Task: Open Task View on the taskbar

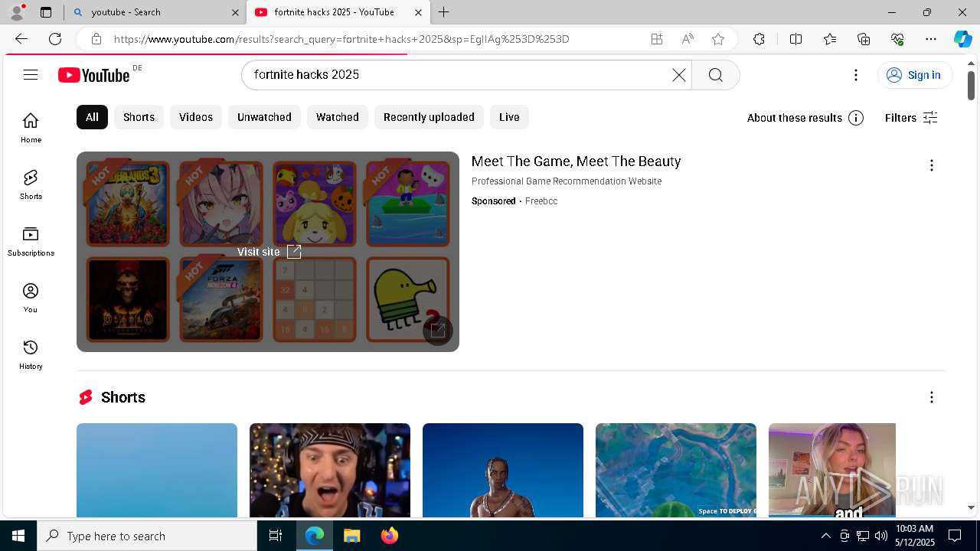Action: [x=276, y=536]
